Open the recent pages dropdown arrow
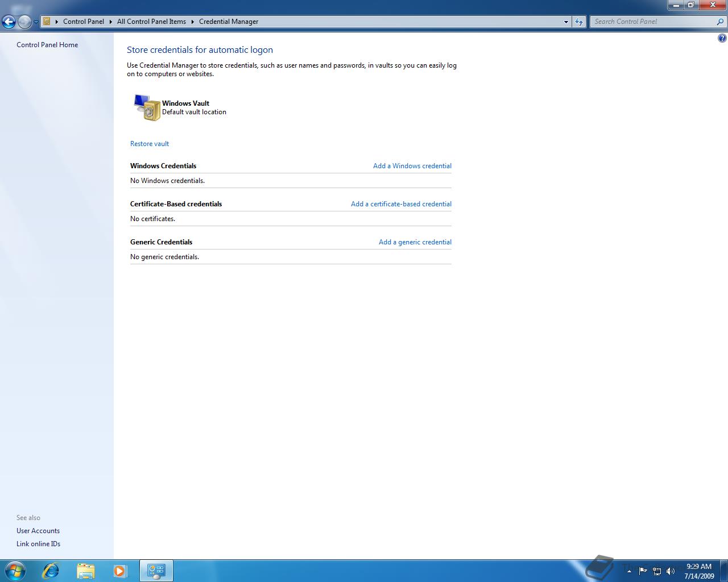Viewport: 728px width, 582px height. (x=36, y=22)
